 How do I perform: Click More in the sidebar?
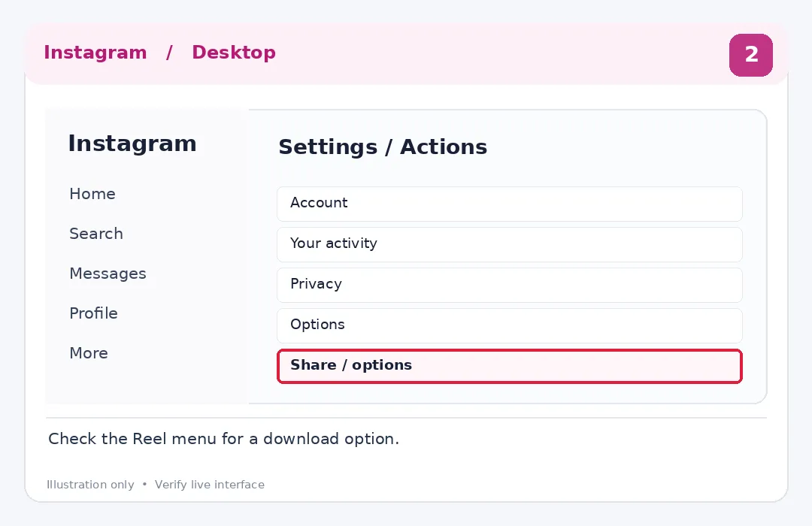(89, 353)
